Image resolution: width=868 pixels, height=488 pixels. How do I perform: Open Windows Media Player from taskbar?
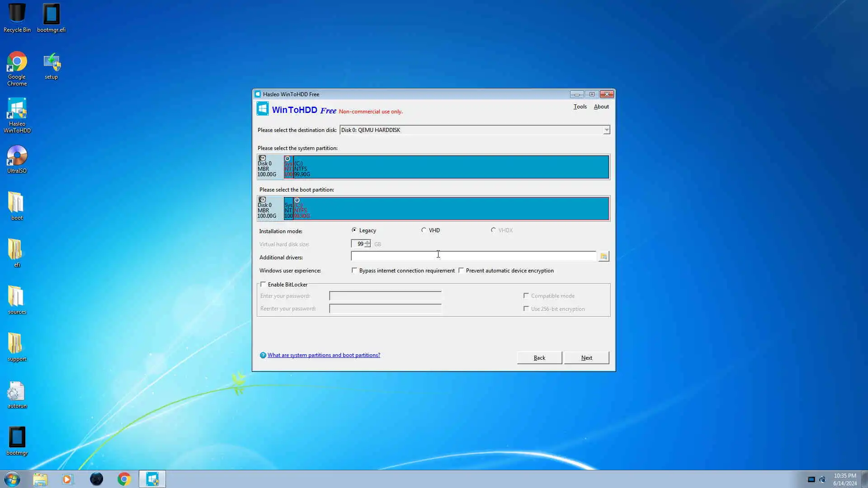(x=68, y=479)
